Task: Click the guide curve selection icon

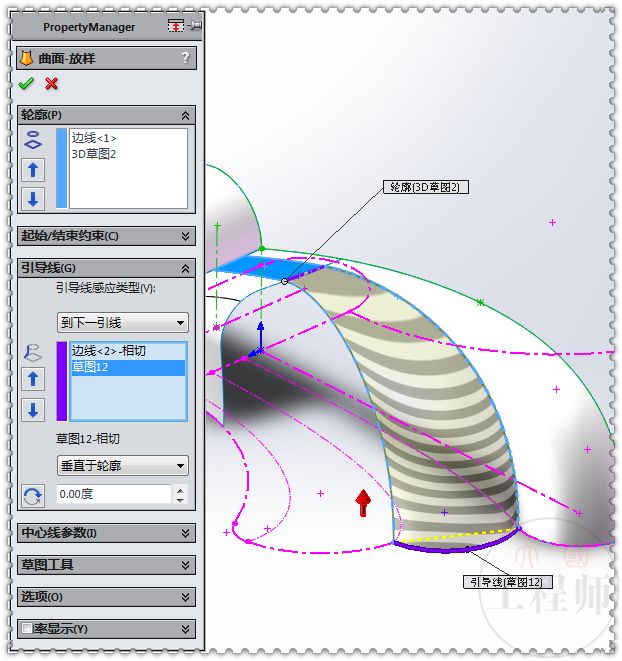Action: 33,353
